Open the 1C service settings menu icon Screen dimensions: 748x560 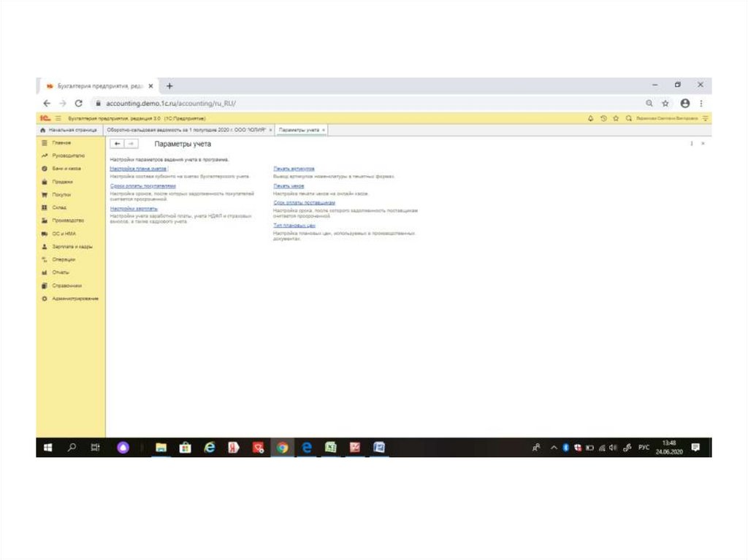[706, 118]
